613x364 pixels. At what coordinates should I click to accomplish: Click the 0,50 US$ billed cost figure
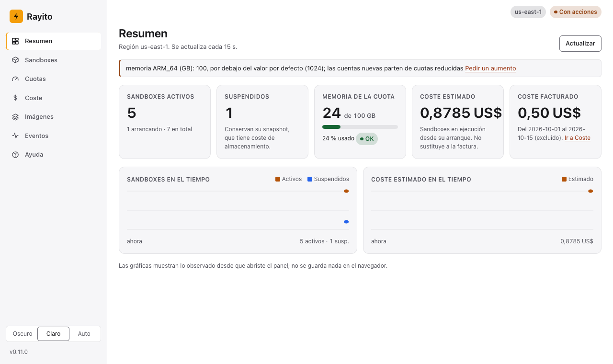549,113
